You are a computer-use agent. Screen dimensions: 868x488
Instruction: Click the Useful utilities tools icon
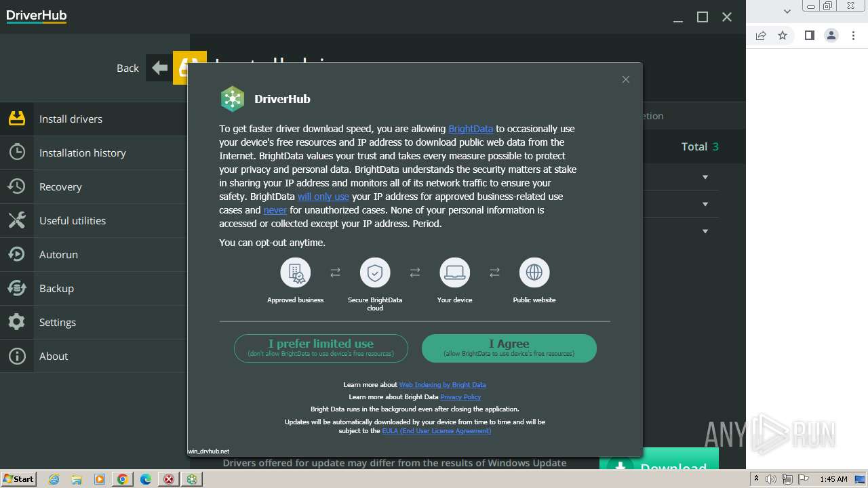[x=17, y=220]
